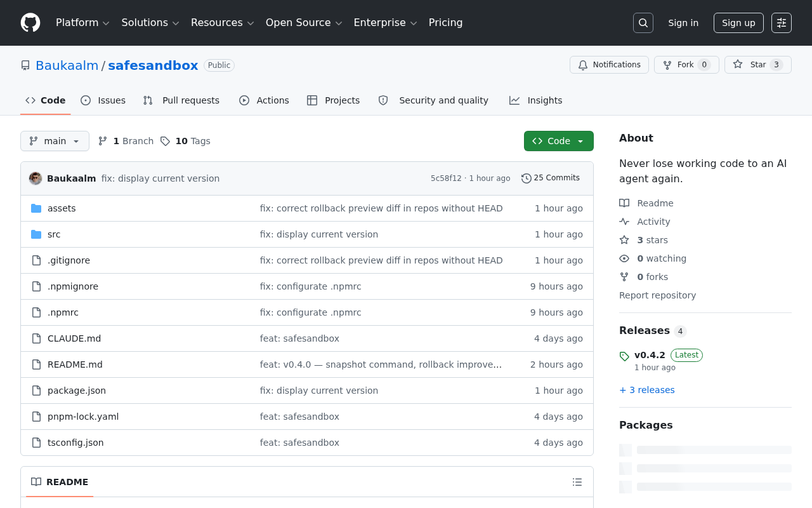This screenshot has height=508, width=812.
Task: Click the CLAUDE.md file icon
Action: tap(36, 338)
